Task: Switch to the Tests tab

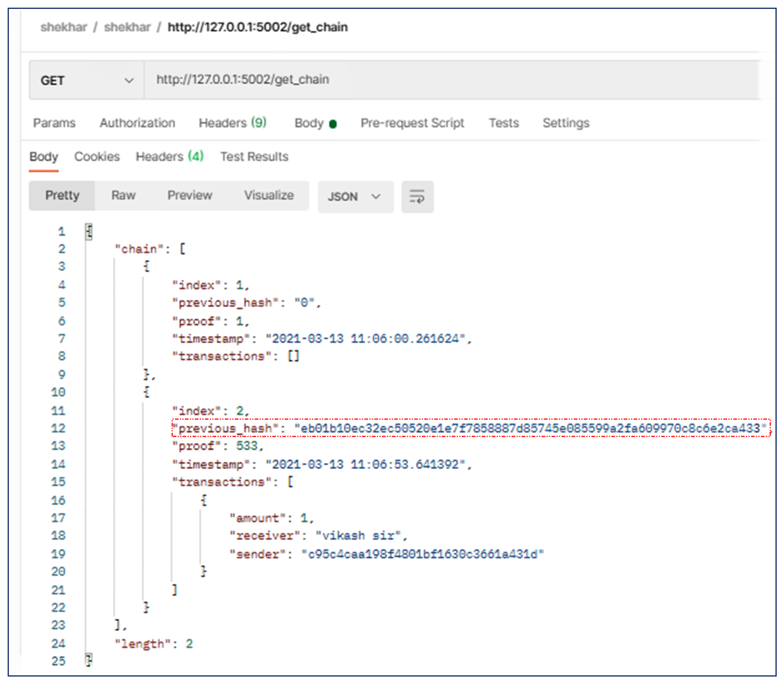Action: 503,123
